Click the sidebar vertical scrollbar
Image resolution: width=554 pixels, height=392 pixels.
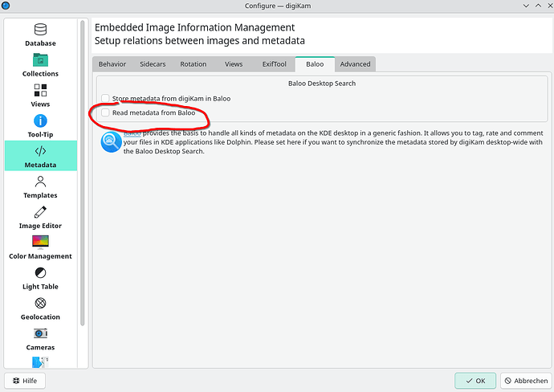coord(84,161)
